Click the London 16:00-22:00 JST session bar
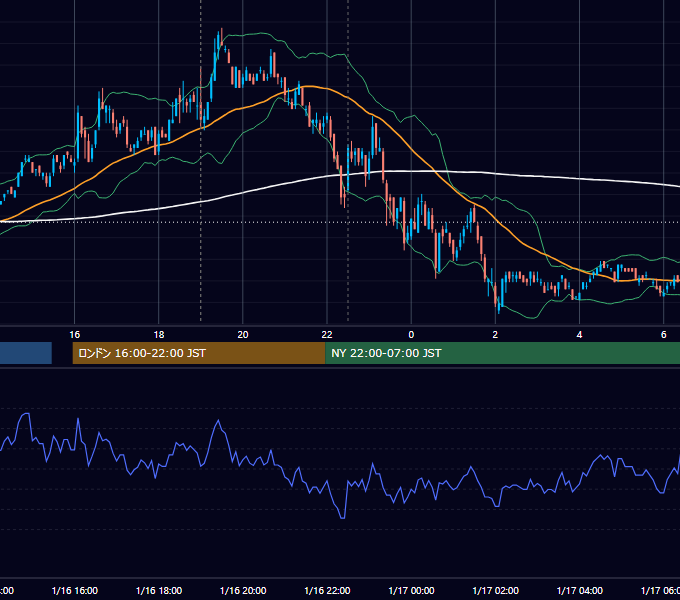 pyautogui.click(x=199, y=353)
